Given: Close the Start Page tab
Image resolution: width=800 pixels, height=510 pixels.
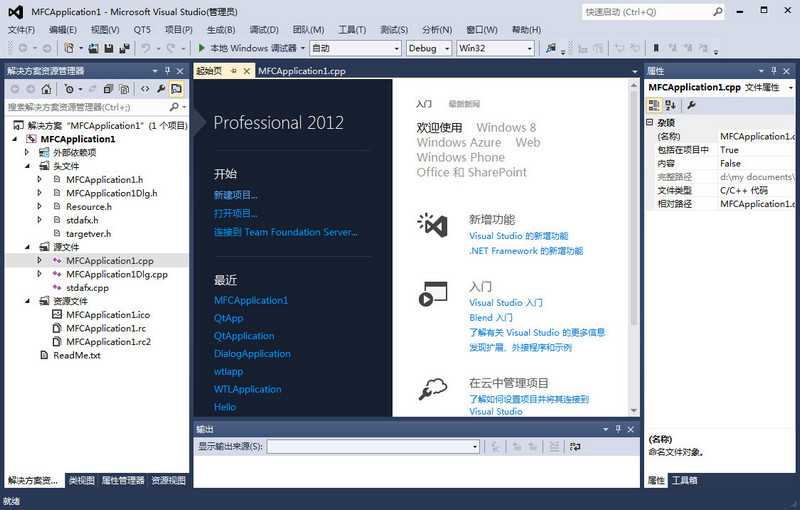Looking at the screenshot, I should click(246, 71).
